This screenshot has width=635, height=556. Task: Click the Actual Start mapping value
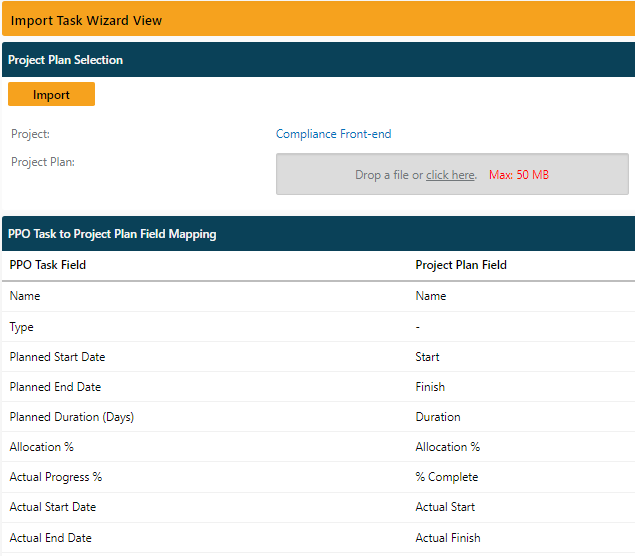445,507
